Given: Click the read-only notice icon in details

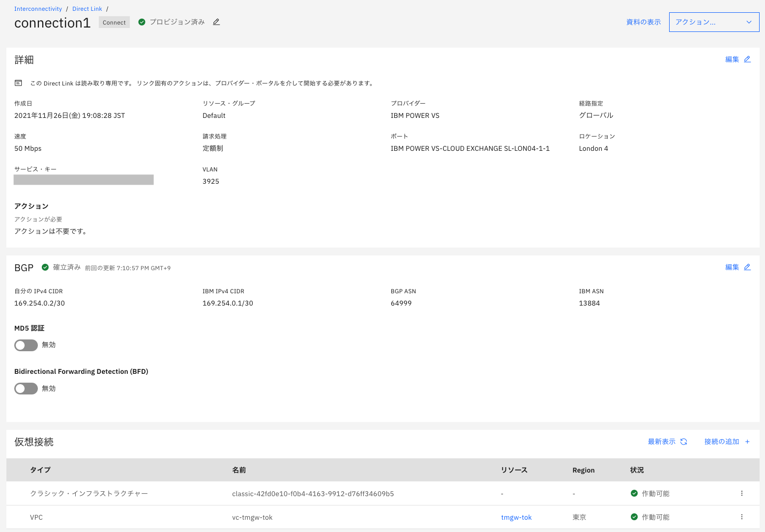Looking at the screenshot, I should (18, 83).
